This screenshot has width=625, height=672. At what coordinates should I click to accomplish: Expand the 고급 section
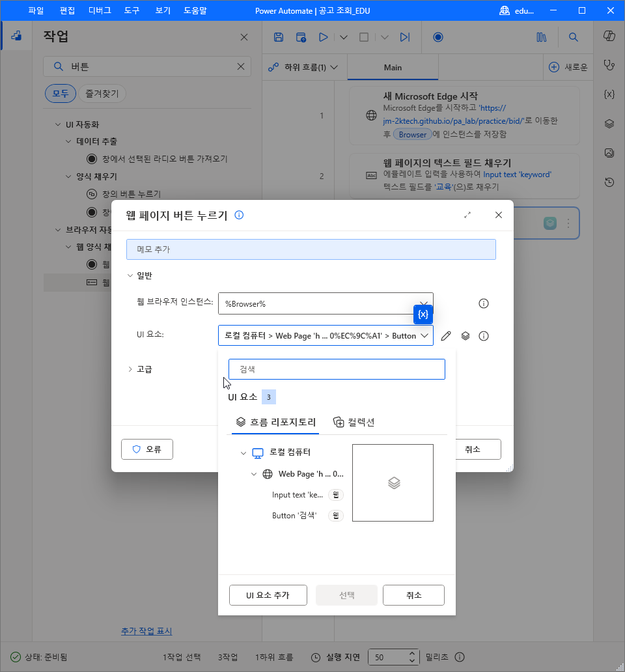[x=130, y=369]
